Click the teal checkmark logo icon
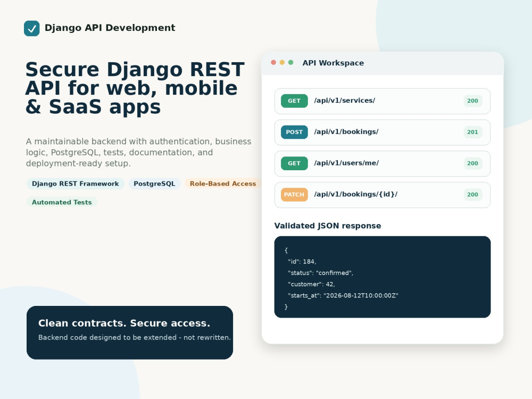 point(31,29)
